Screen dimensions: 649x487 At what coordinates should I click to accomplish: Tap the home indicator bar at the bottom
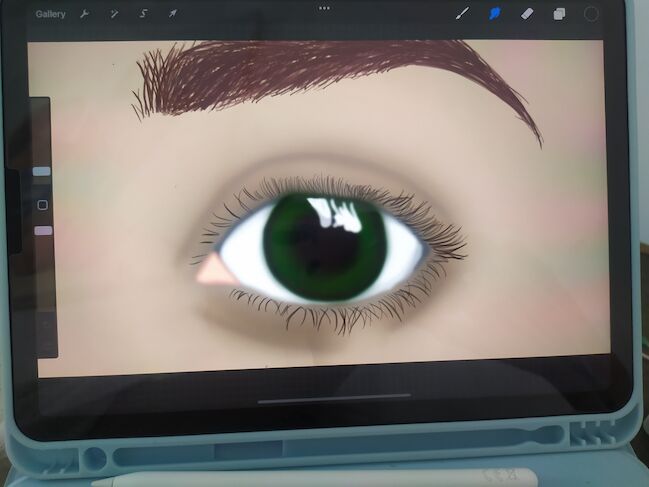(x=334, y=398)
